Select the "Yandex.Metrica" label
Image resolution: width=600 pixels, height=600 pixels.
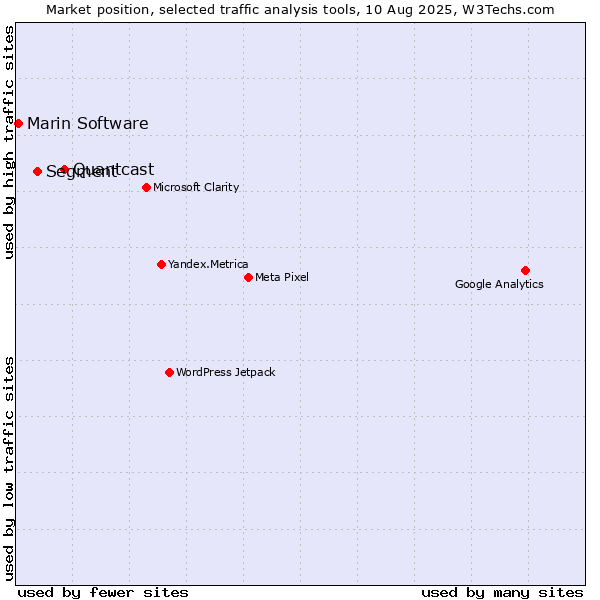208,264
